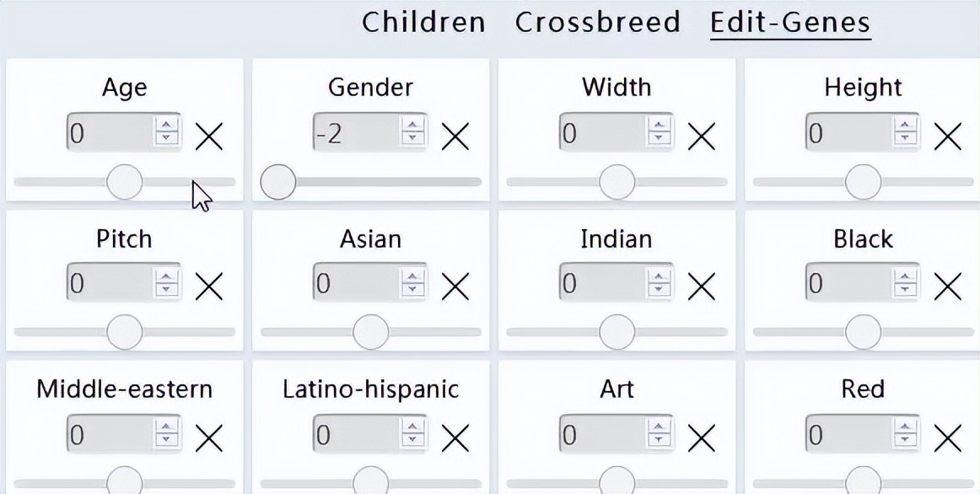The image size is (980, 494).
Task: Reset the Black gene using X icon
Action: coord(948,286)
